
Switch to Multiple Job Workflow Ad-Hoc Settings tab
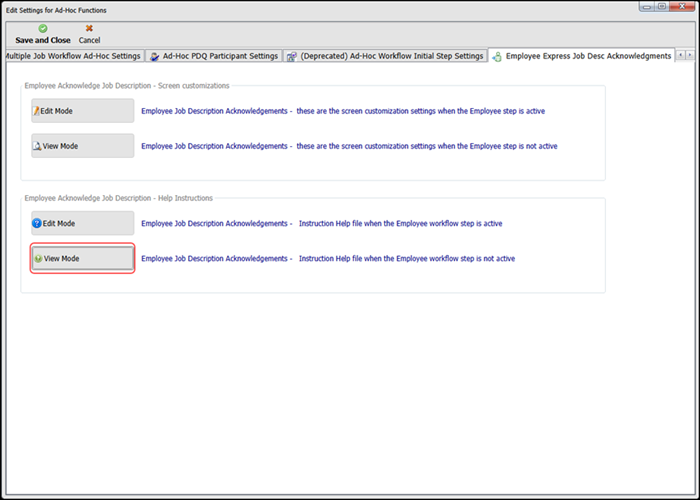72,56
